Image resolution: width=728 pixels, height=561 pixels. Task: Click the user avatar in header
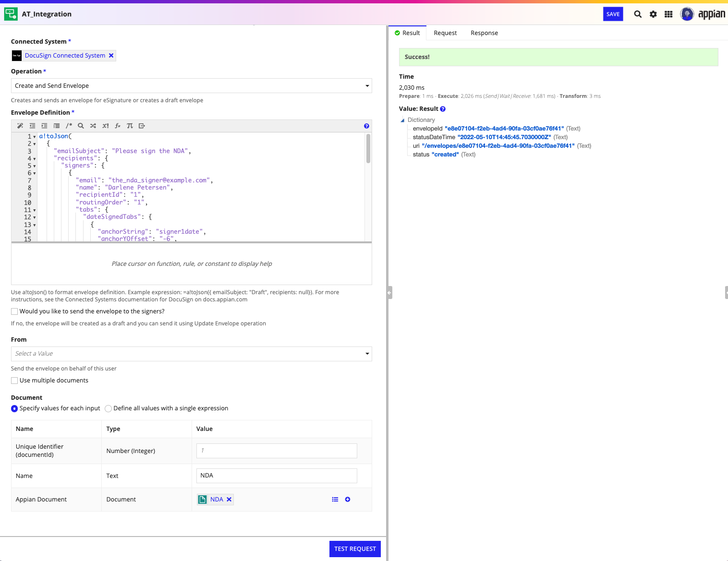(687, 14)
